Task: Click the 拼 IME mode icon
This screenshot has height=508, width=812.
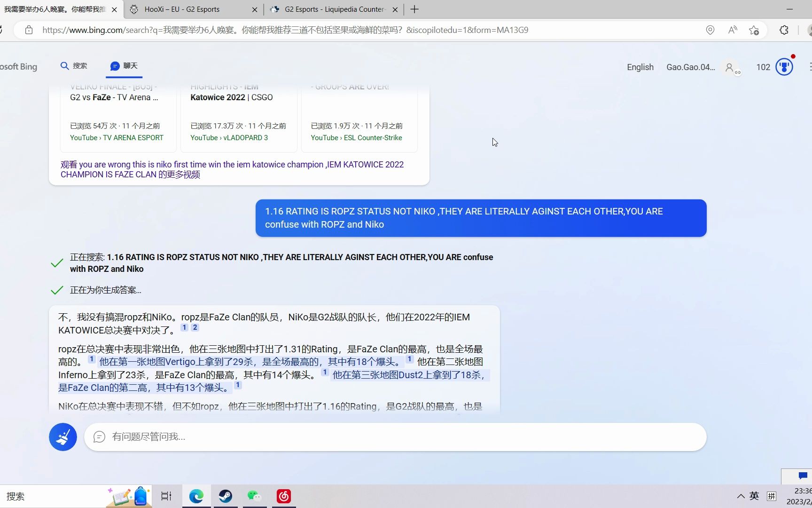Action: pyautogui.click(x=772, y=496)
